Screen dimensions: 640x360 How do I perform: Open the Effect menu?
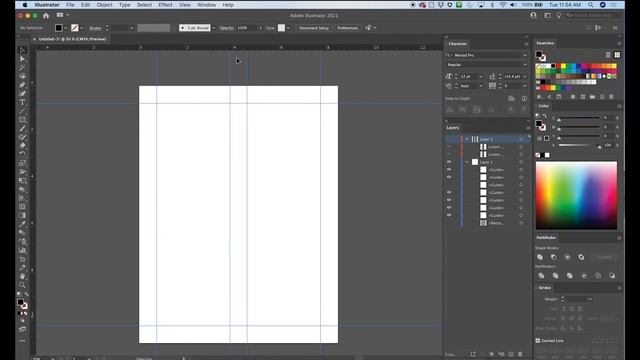pos(165,5)
